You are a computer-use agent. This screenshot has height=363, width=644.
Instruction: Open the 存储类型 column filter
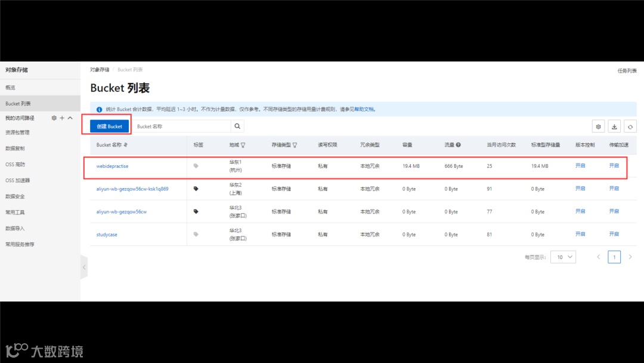tap(295, 145)
